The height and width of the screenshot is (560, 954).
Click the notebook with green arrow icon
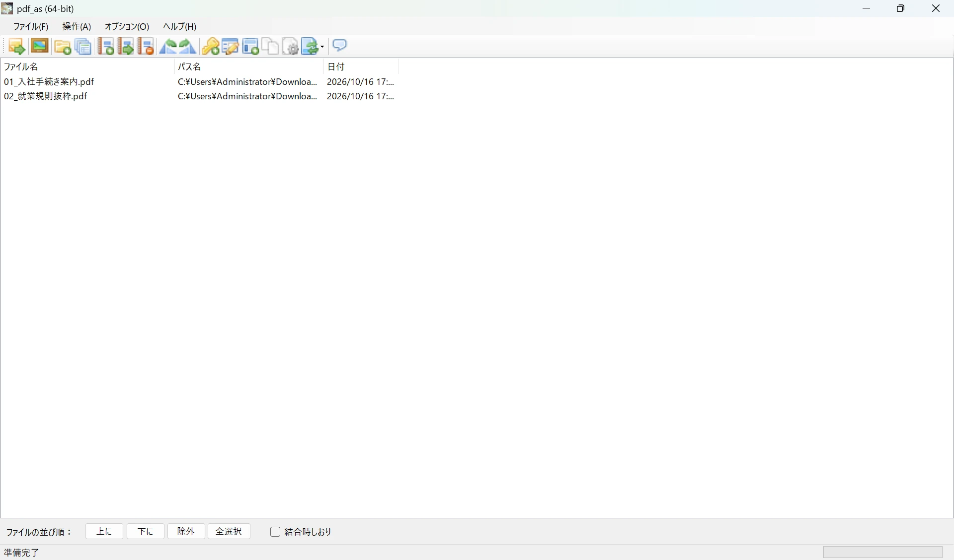coord(126,47)
